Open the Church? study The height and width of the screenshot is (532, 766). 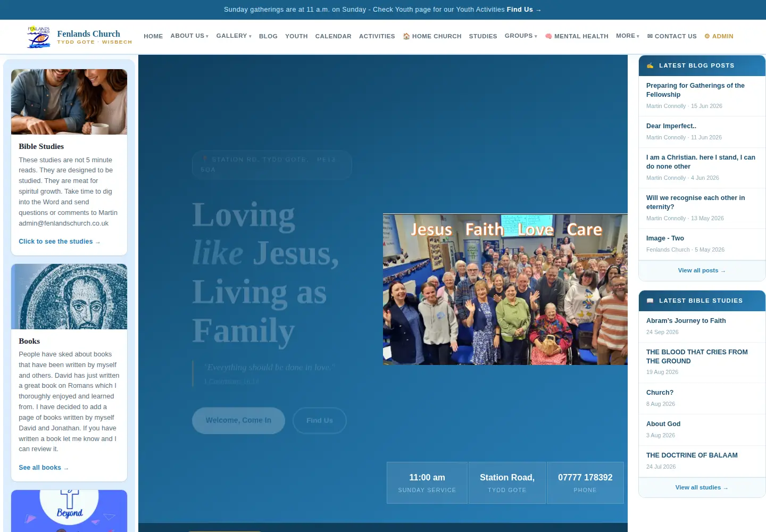660,393
